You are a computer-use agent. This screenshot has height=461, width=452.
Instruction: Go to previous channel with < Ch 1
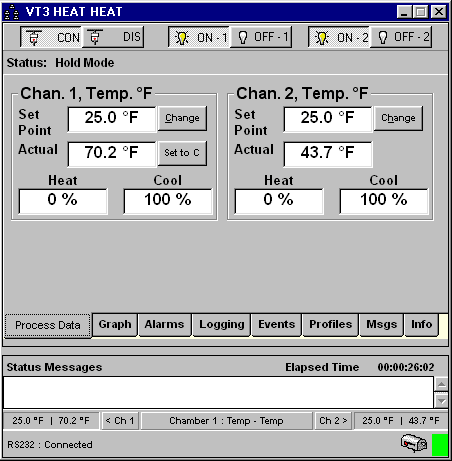(120, 421)
